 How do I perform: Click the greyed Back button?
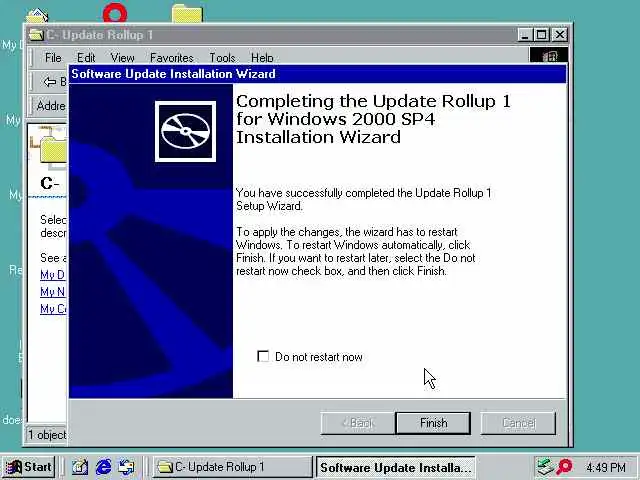click(357, 423)
